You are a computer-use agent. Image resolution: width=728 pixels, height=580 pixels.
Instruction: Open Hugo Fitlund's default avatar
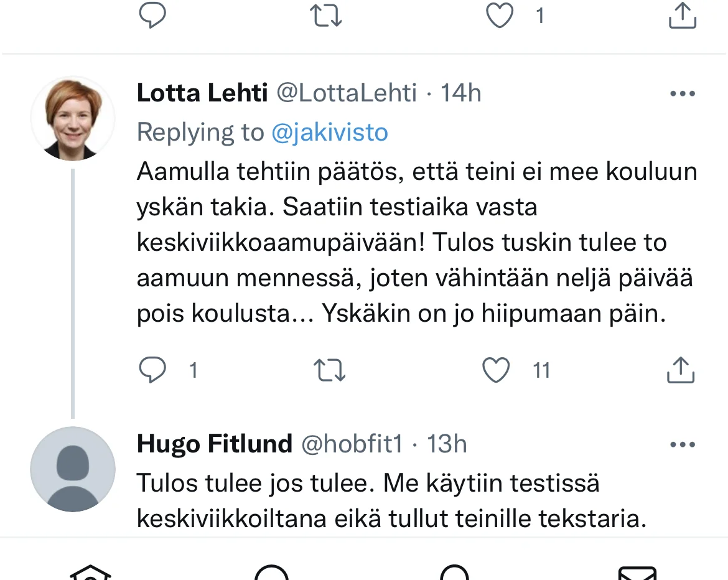coord(73,469)
